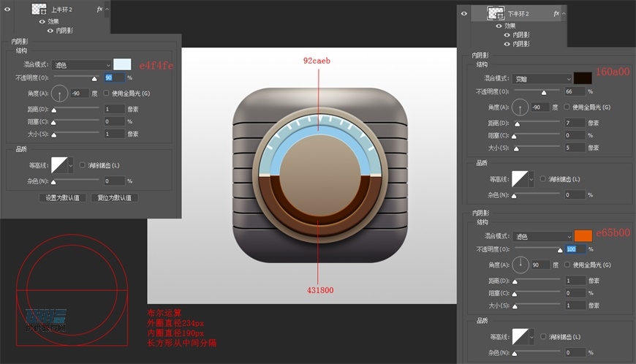Expand contour picker arrow in left panel
Screen dimensions: 636x364
(x=70, y=166)
